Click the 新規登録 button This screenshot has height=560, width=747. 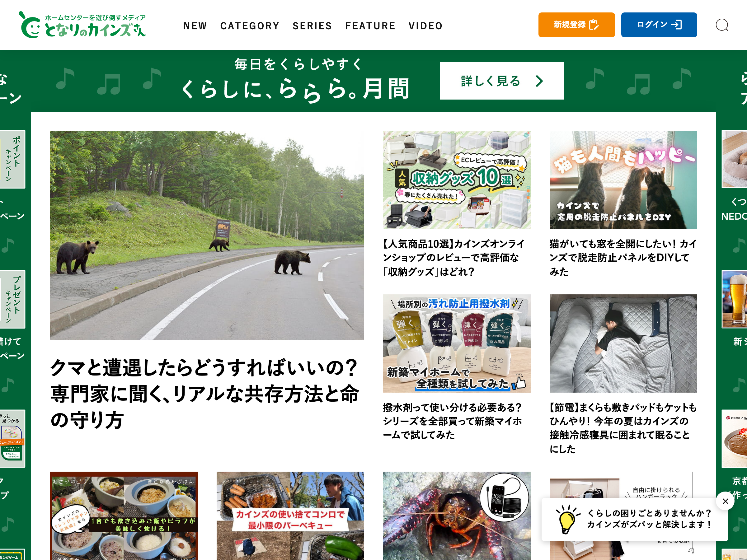coord(576,25)
